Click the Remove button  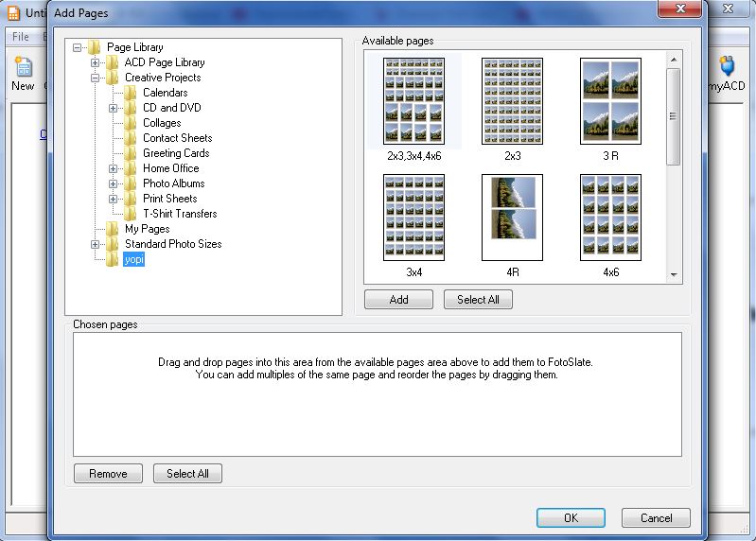(108, 474)
